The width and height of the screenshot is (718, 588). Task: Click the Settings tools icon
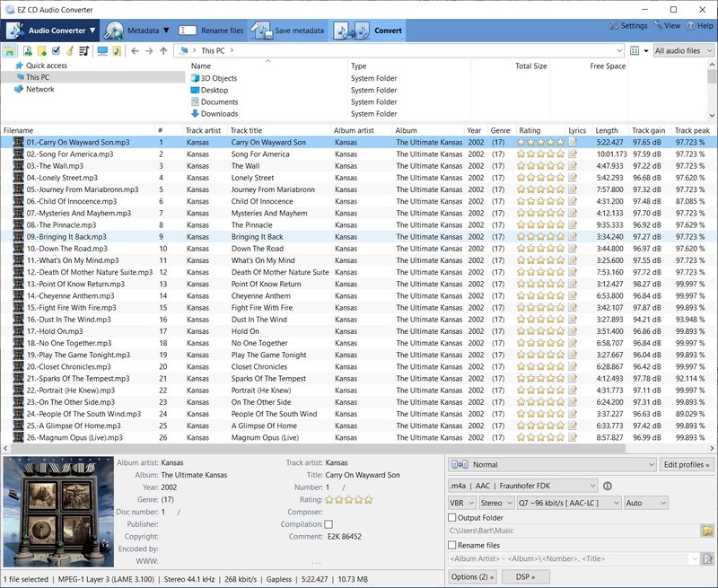click(x=614, y=26)
